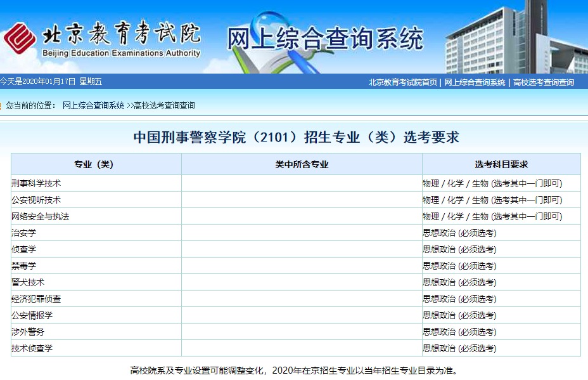
Task: Click the 选考科目要求 column header
Action: (501, 164)
